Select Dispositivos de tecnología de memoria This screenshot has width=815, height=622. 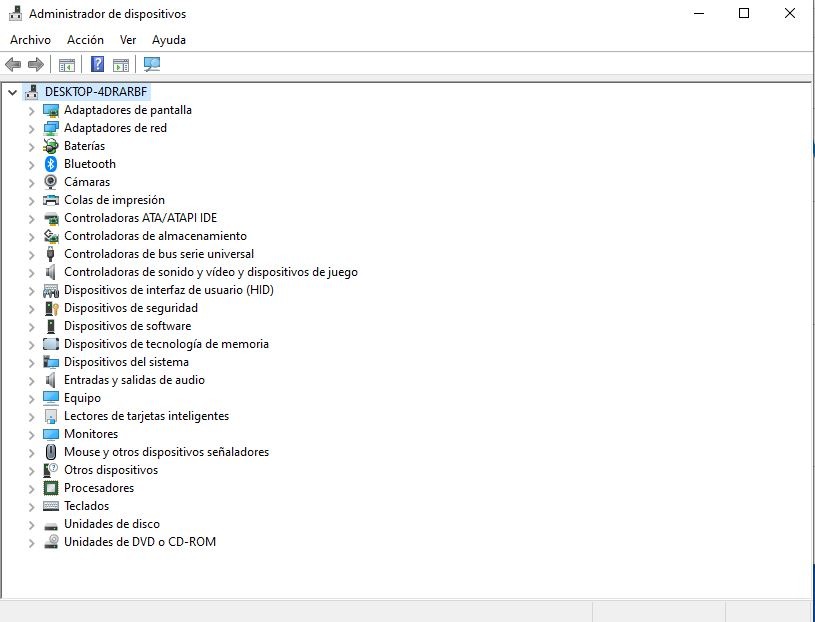click(166, 344)
